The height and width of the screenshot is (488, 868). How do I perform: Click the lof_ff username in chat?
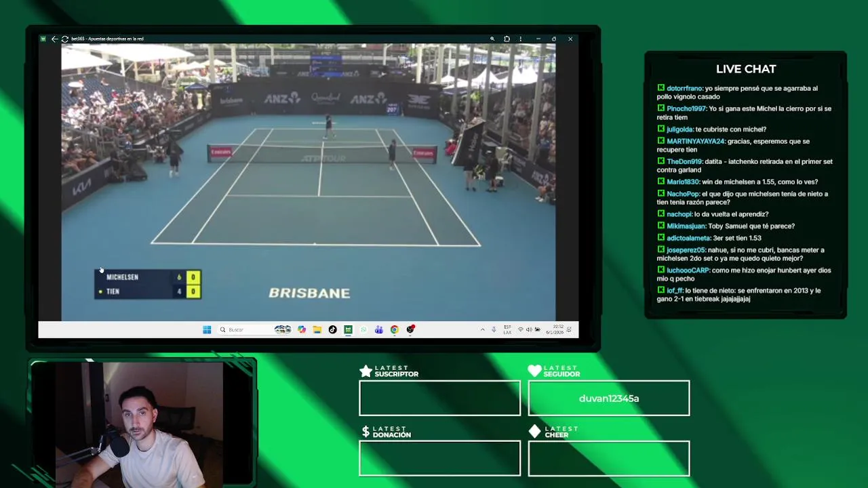[x=675, y=291]
